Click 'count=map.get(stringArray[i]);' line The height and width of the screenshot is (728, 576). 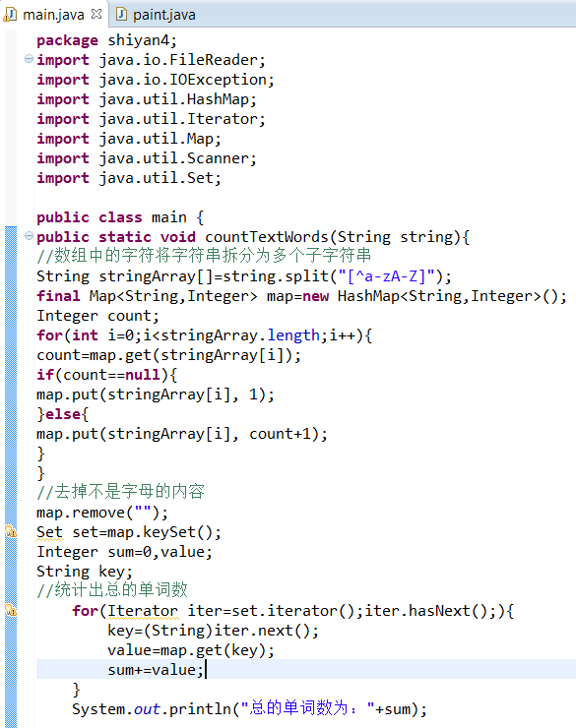[x=168, y=356]
